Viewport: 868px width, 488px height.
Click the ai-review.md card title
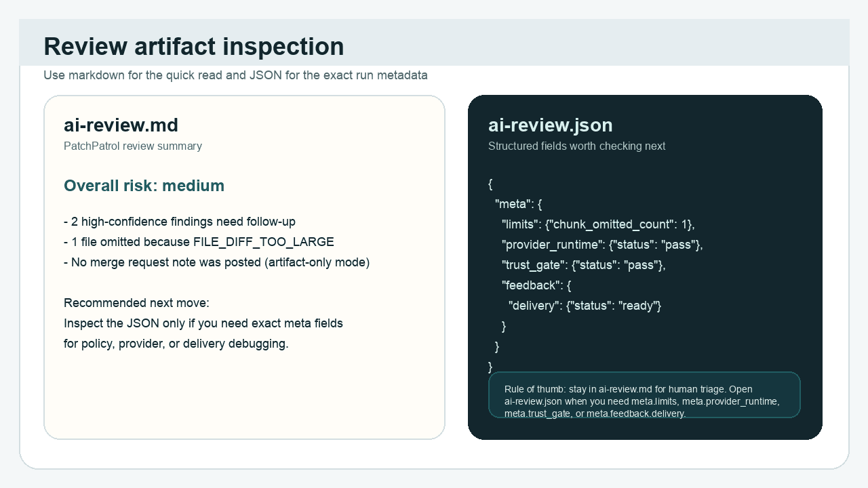[x=121, y=125]
